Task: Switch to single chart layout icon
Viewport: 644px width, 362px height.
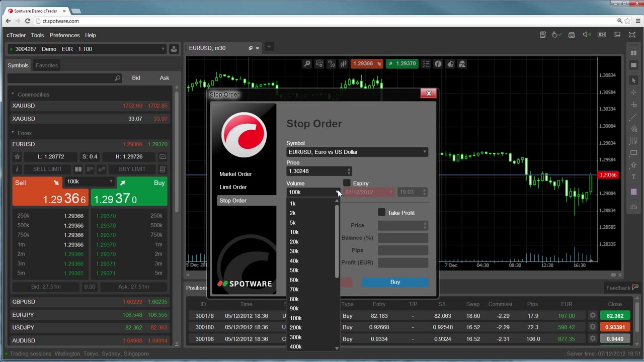Action: (x=633, y=65)
